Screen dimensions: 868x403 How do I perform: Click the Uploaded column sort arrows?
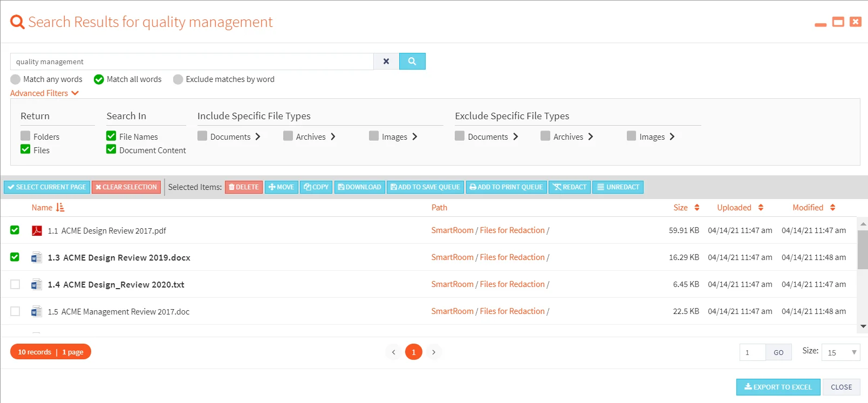tap(761, 208)
